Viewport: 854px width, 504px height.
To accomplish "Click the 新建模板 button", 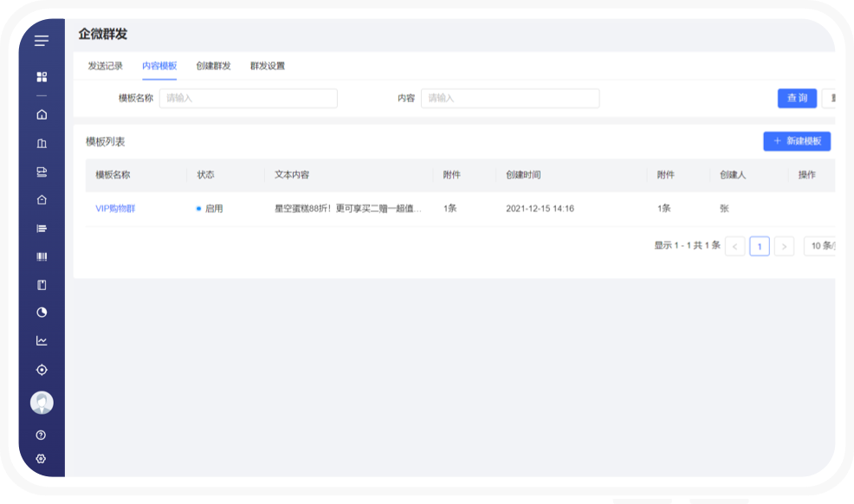I will 797,141.
